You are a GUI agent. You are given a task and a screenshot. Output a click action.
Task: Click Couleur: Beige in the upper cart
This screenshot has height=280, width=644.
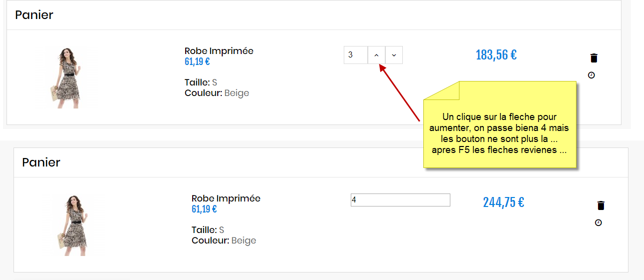click(x=217, y=93)
